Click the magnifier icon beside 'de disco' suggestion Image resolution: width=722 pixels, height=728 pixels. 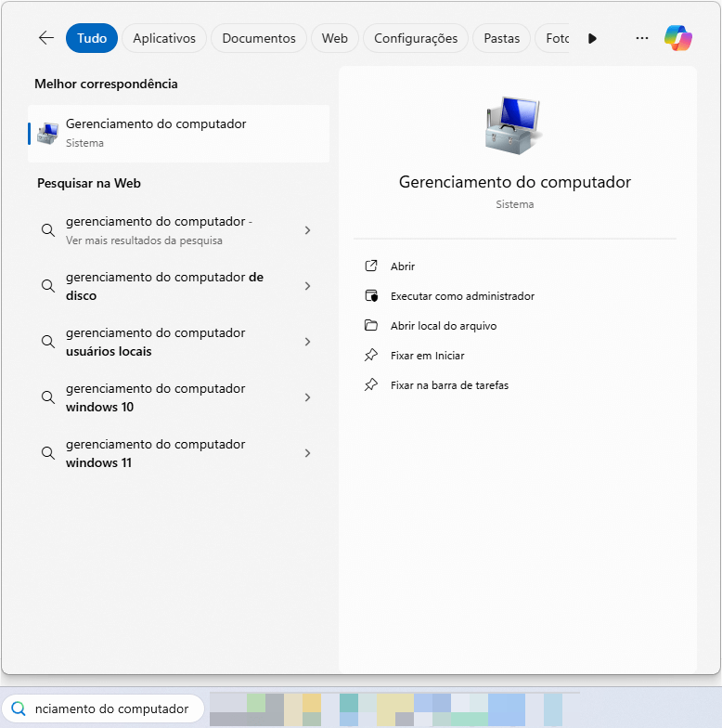(x=48, y=286)
